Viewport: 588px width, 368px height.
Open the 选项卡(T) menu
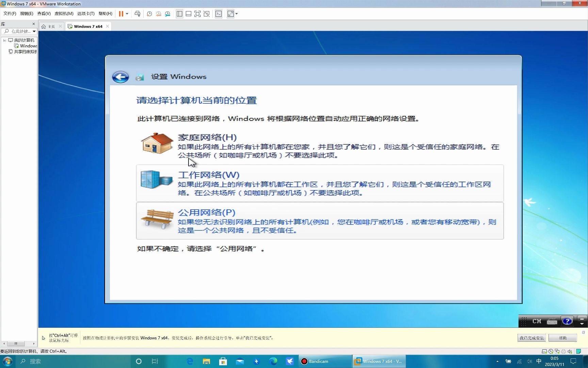(x=86, y=14)
